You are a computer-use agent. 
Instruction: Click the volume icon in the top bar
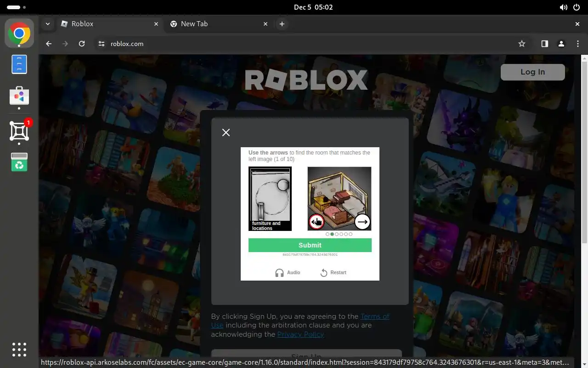(x=563, y=7)
